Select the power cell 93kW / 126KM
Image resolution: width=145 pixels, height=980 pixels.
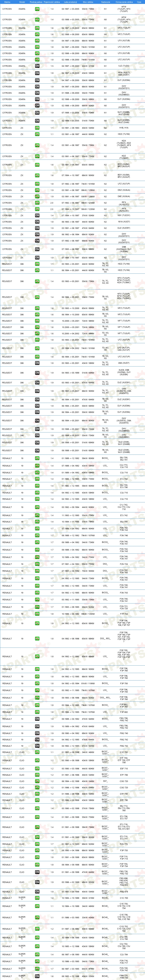[88, 197]
